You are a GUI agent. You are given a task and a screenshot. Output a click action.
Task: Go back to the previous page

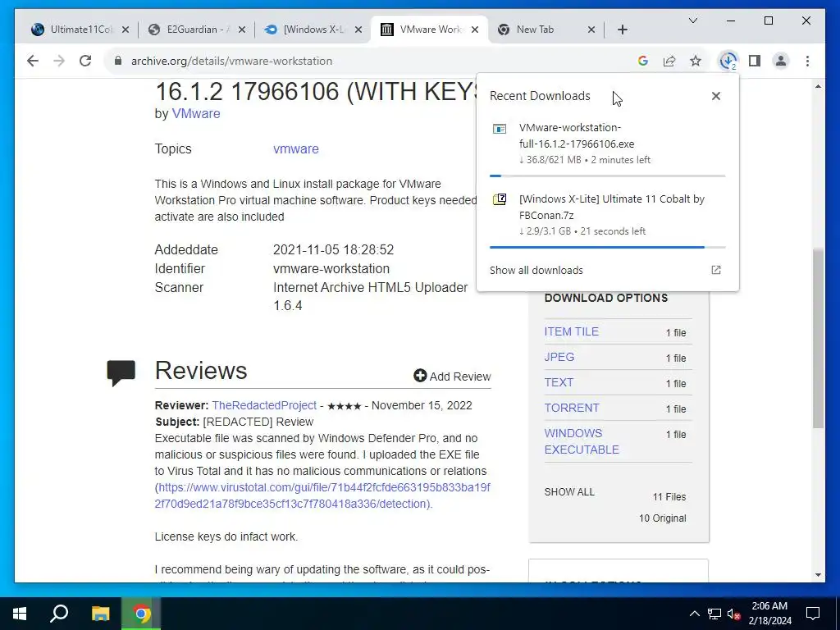click(33, 61)
